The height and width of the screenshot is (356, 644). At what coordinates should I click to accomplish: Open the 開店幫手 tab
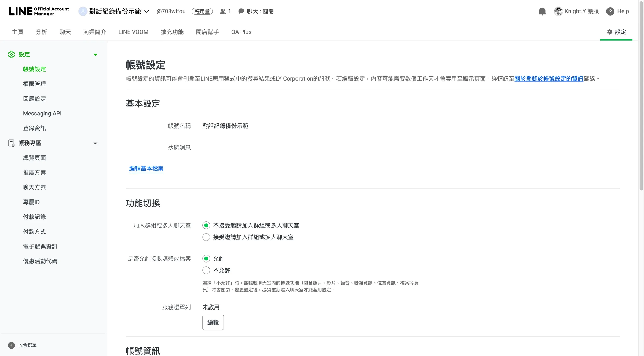(207, 32)
